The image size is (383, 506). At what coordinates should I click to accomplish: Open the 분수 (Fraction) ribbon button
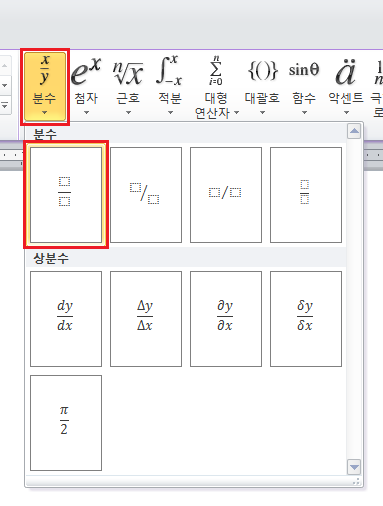click(45, 86)
